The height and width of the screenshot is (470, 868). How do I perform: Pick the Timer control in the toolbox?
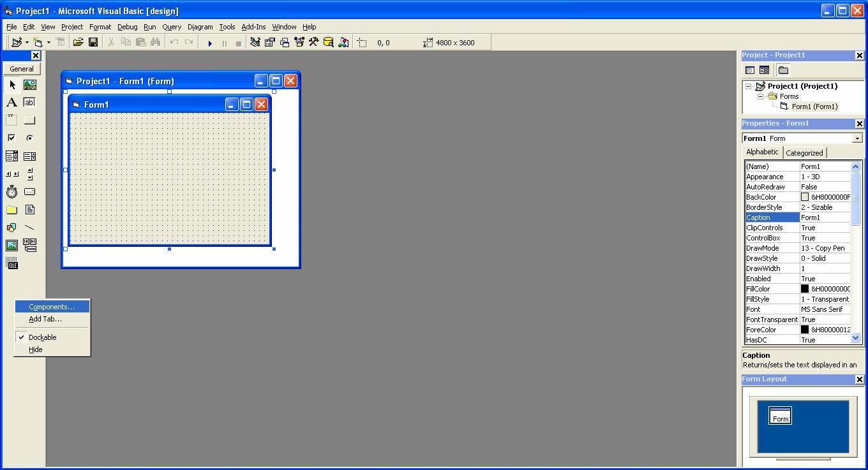pos(12,191)
